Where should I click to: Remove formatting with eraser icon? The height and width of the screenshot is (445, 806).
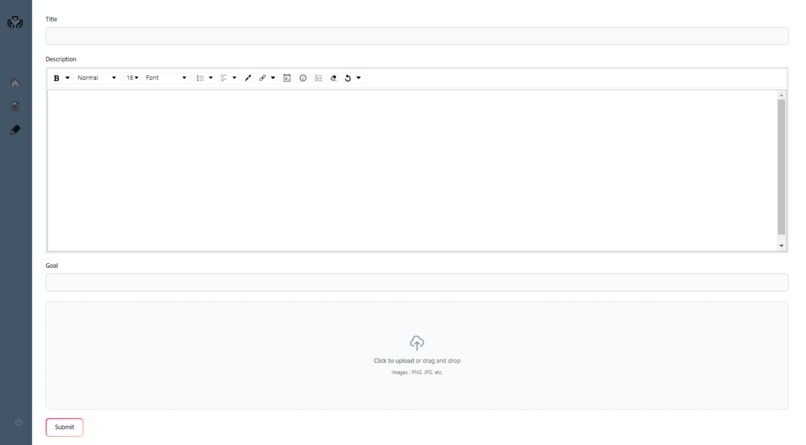[333, 78]
